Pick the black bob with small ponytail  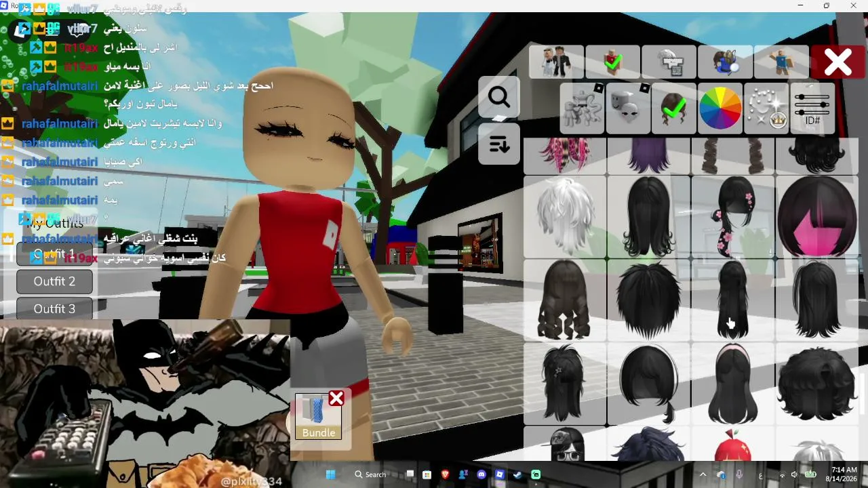click(649, 384)
